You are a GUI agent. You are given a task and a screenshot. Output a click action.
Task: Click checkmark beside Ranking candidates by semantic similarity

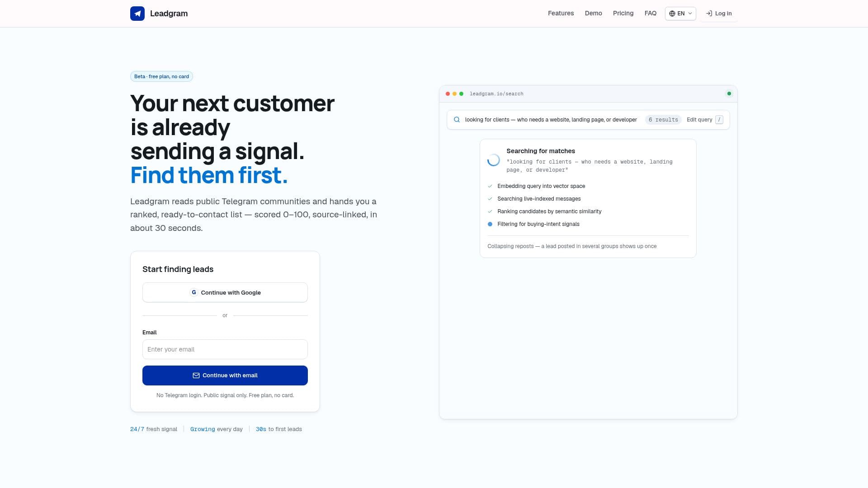tap(490, 211)
